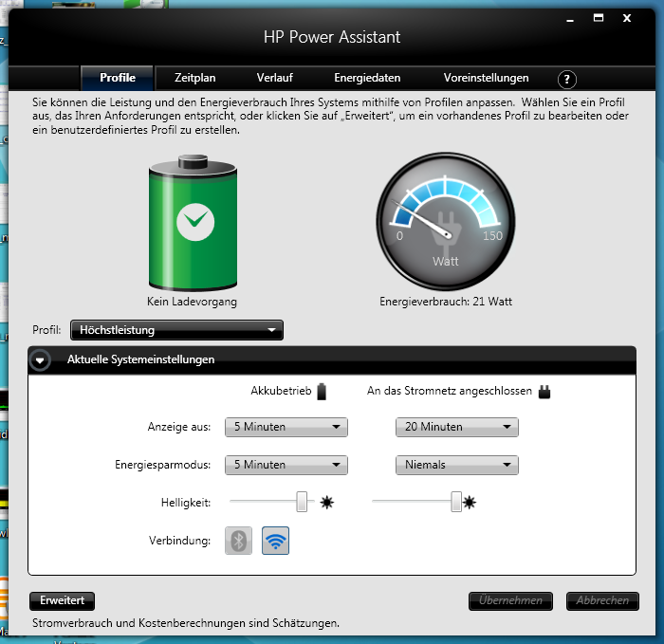This screenshot has height=644, width=664.
Task: Click the Stromverbrauch und Kostenberechnungen note
Action: [x=186, y=623]
